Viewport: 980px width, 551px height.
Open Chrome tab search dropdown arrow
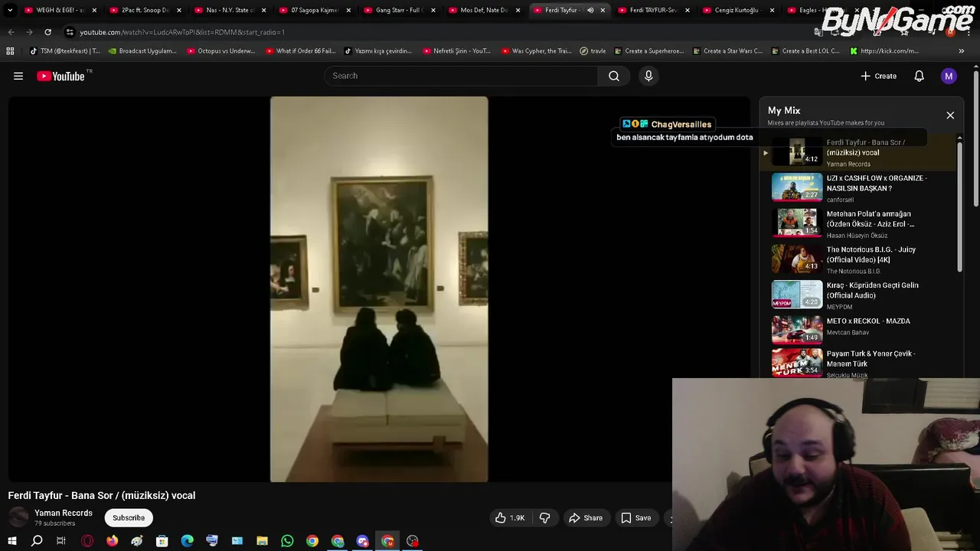point(10,10)
